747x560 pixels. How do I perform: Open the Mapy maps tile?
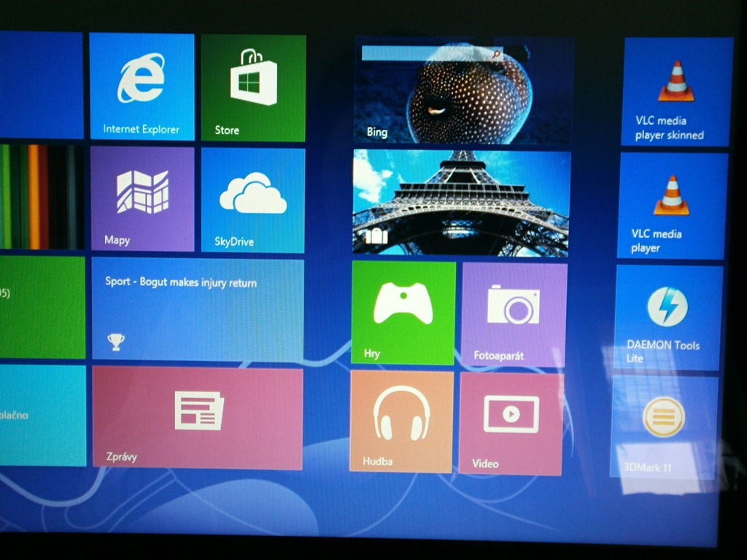coord(142,198)
